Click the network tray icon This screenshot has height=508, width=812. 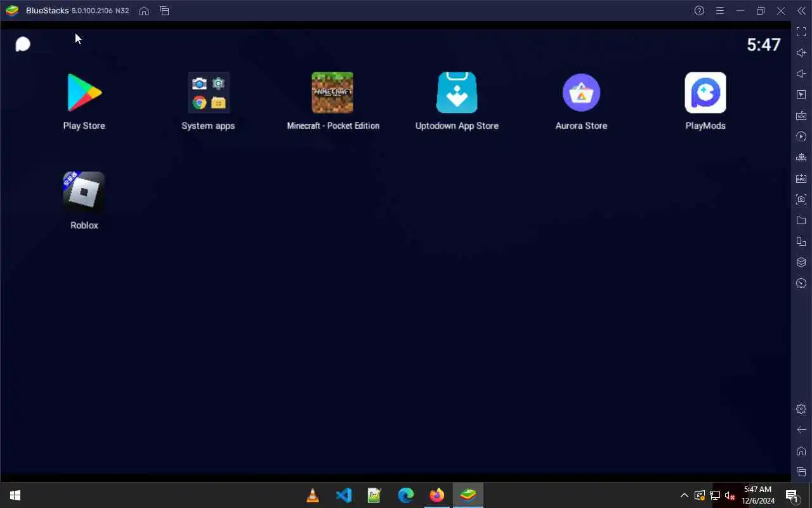[x=715, y=495]
